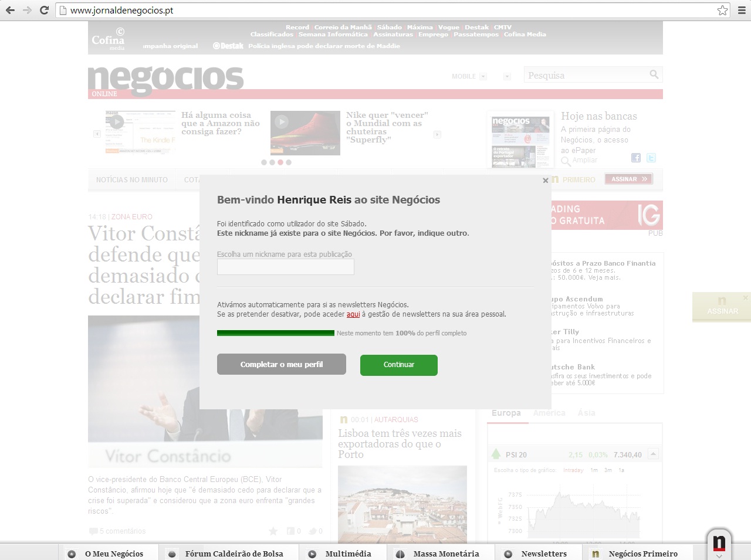
Task: Bookmark this page with the star icon
Action: point(722,10)
